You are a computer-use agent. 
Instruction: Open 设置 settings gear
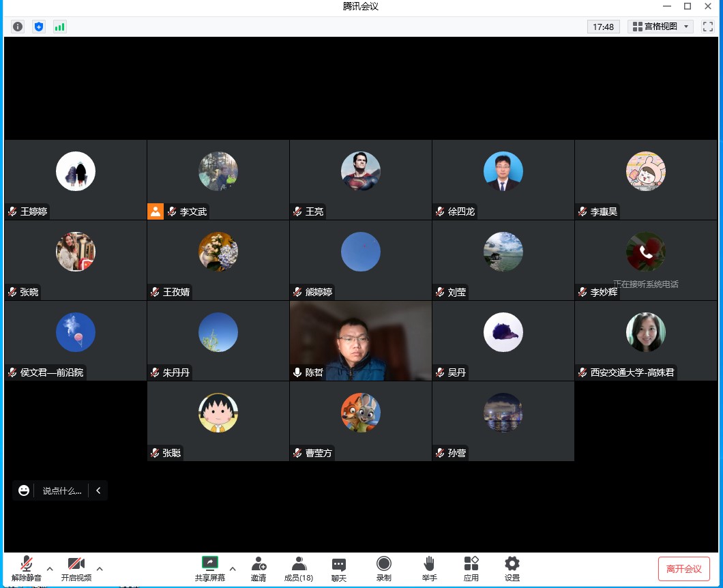pos(512,569)
